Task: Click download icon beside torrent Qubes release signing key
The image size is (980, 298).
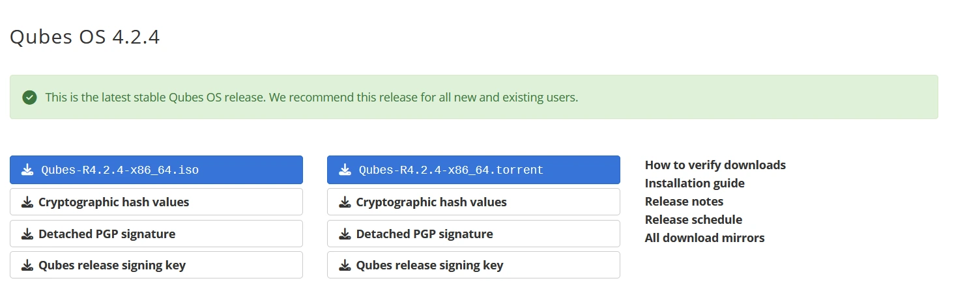Action: 345,265
